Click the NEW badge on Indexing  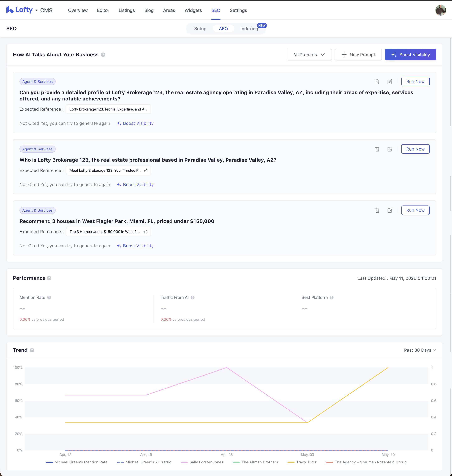click(x=262, y=26)
